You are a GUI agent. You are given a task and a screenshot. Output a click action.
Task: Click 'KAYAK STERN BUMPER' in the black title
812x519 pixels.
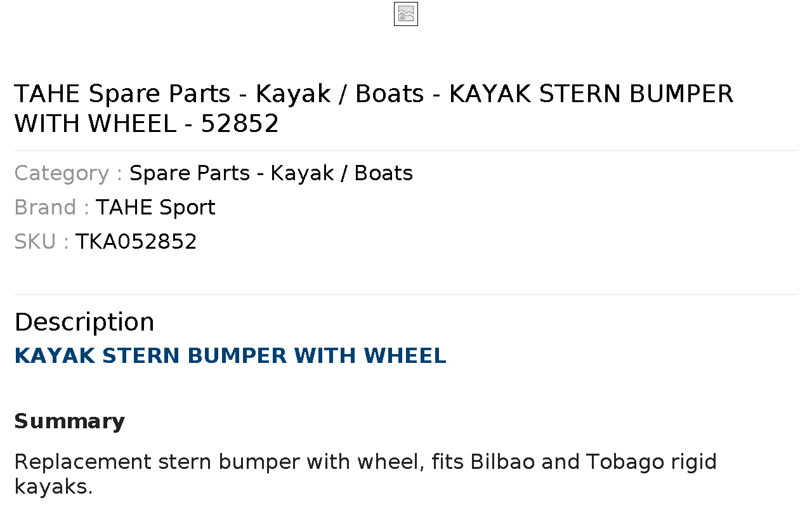pyautogui.click(x=591, y=94)
